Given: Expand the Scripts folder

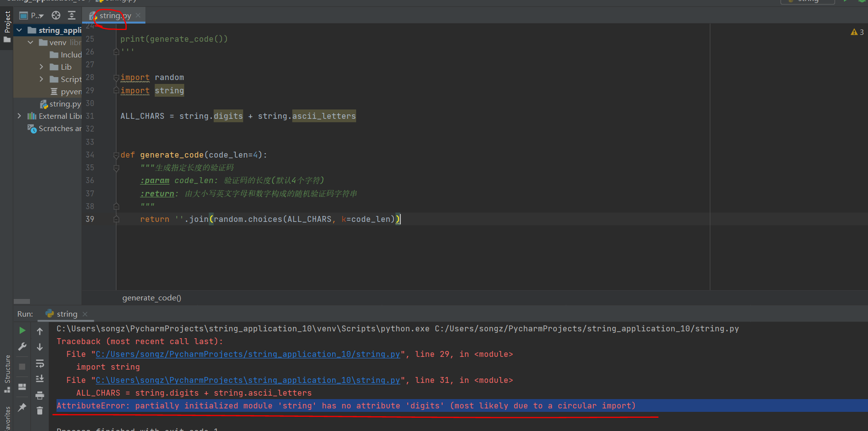Looking at the screenshot, I should 41,79.
